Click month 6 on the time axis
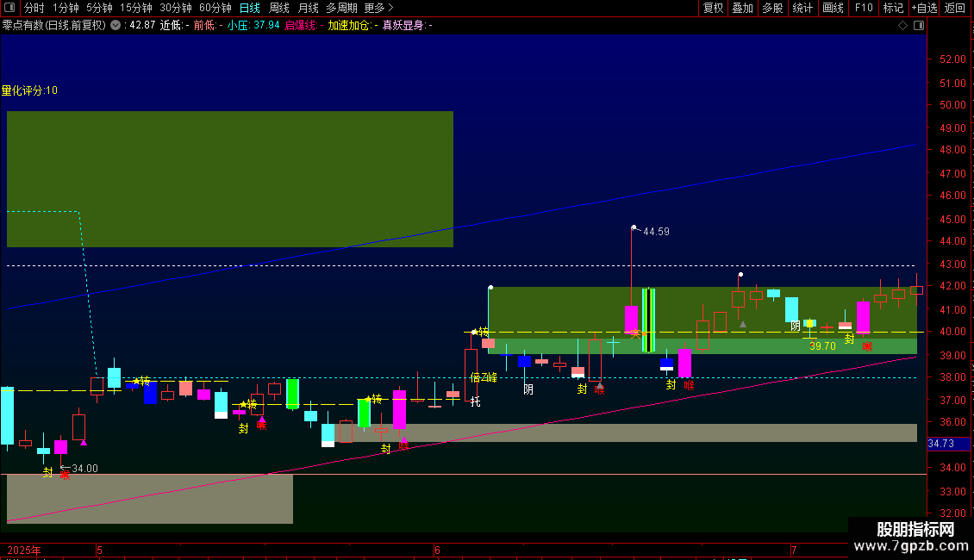The width and height of the screenshot is (974, 560). point(437,550)
